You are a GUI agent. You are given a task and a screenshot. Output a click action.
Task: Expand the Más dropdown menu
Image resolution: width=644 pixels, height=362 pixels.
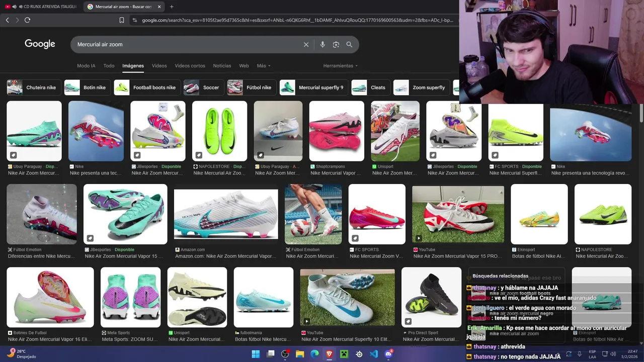264,66
